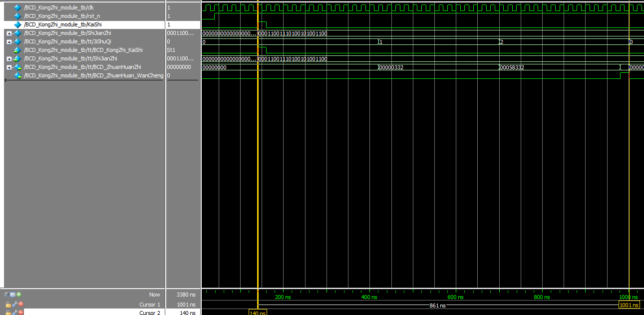Expand the tt/BCD_ZhuanHuanZhi bus
The image size is (644, 315).
point(9,67)
